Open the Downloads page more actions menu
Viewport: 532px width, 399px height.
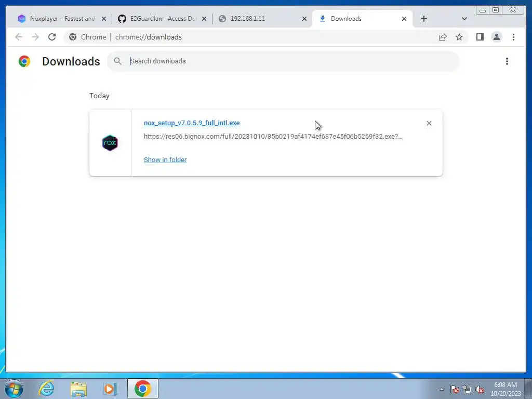tap(507, 61)
